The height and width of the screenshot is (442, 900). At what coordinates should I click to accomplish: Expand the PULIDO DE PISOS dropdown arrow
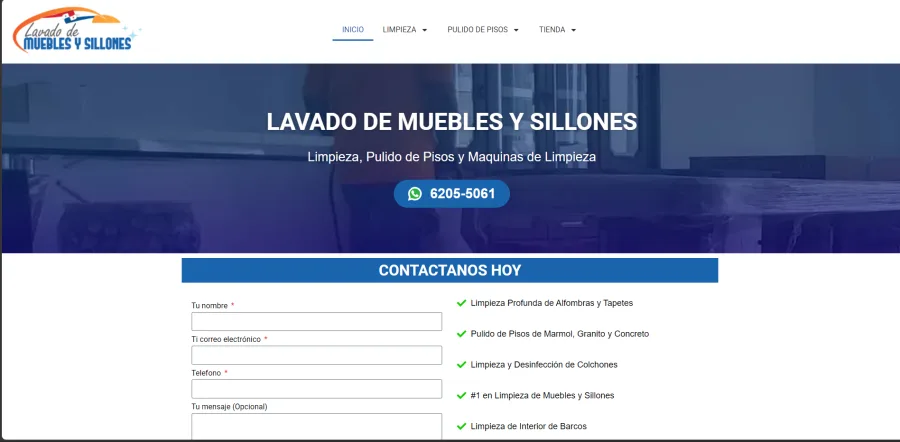coord(516,30)
